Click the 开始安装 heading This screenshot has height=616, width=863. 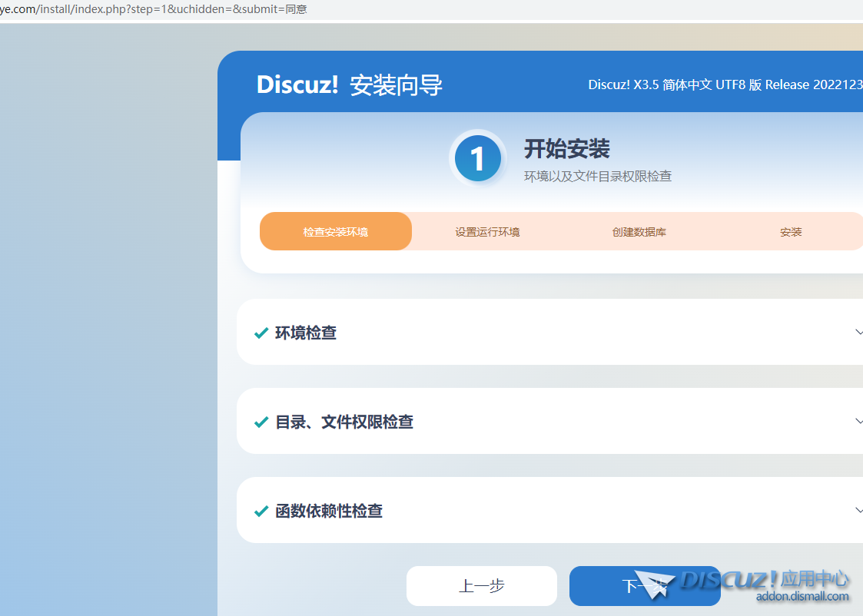click(x=566, y=148)
